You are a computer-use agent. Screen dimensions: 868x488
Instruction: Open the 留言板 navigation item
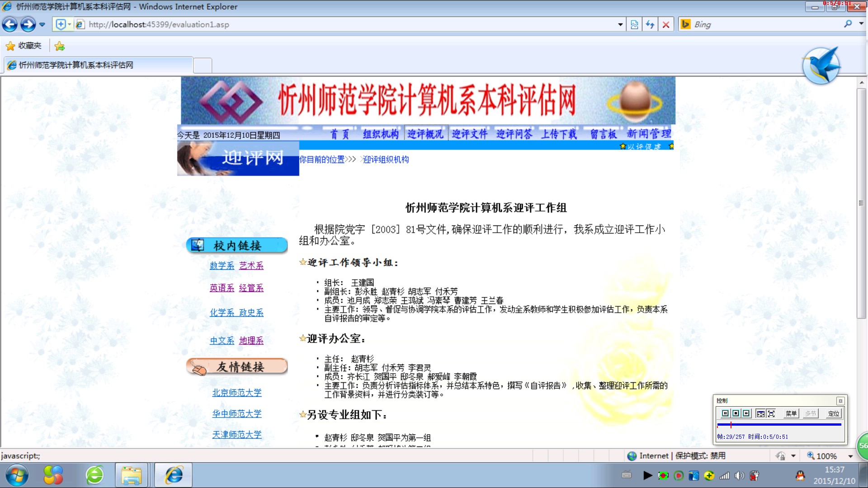coord(603,134)
